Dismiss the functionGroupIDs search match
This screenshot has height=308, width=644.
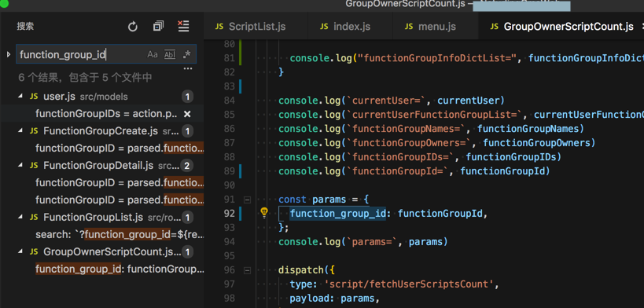tap(187, 114)
